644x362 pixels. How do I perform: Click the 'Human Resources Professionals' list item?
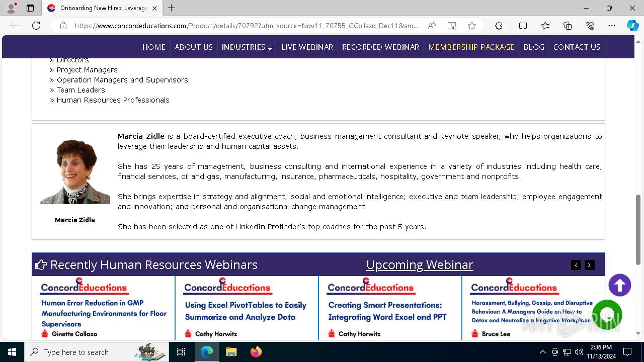click(113, 100)
